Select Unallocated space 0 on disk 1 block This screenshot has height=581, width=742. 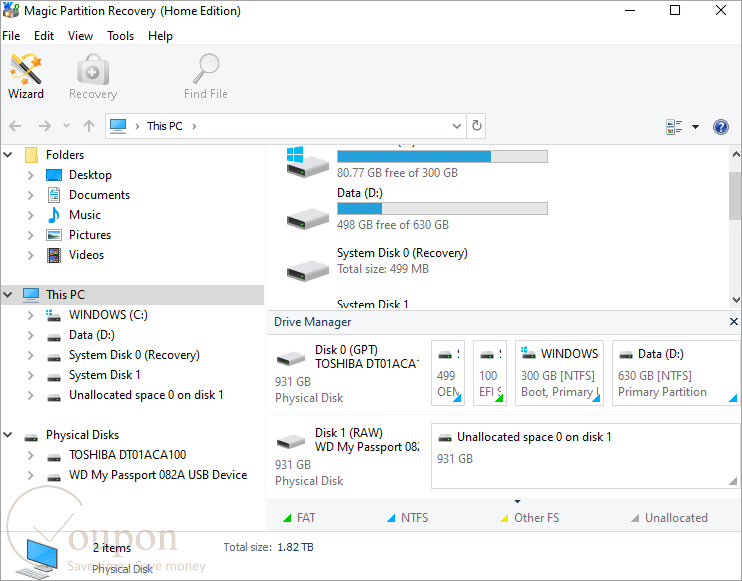tap(585, 456)
